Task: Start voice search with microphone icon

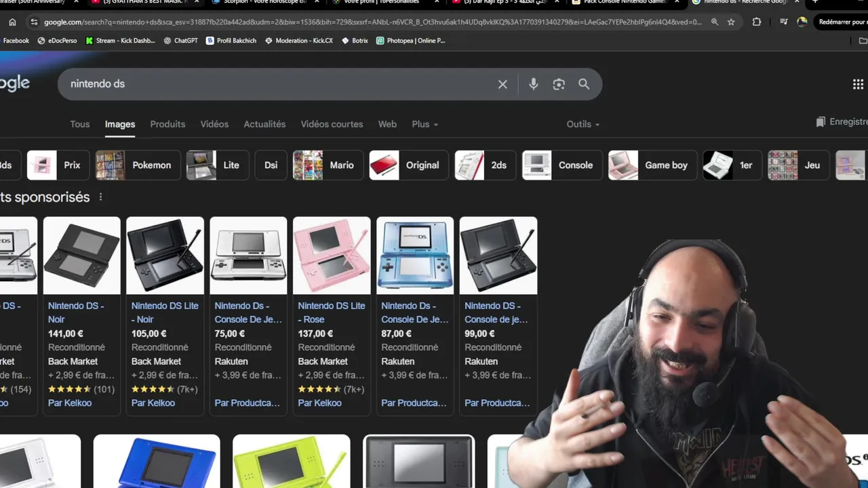Action: (534, 84)
